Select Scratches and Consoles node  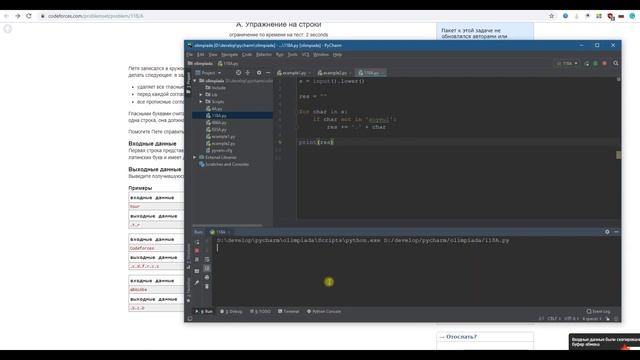tap(224, 164)
